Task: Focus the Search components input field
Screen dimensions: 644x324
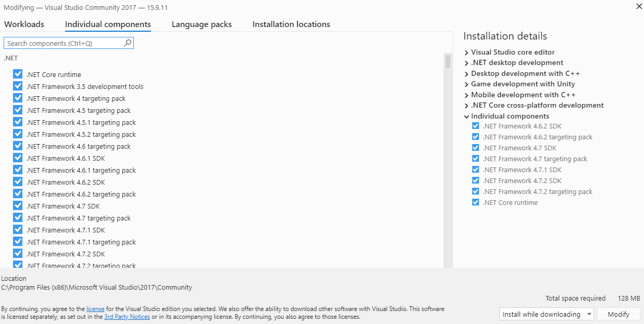Action: (62, 43)
